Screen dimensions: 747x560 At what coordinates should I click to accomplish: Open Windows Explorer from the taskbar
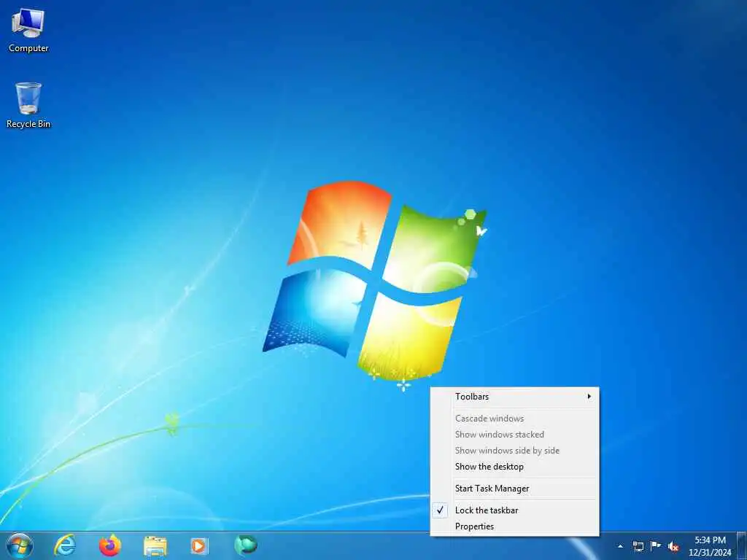coord(155,545)
